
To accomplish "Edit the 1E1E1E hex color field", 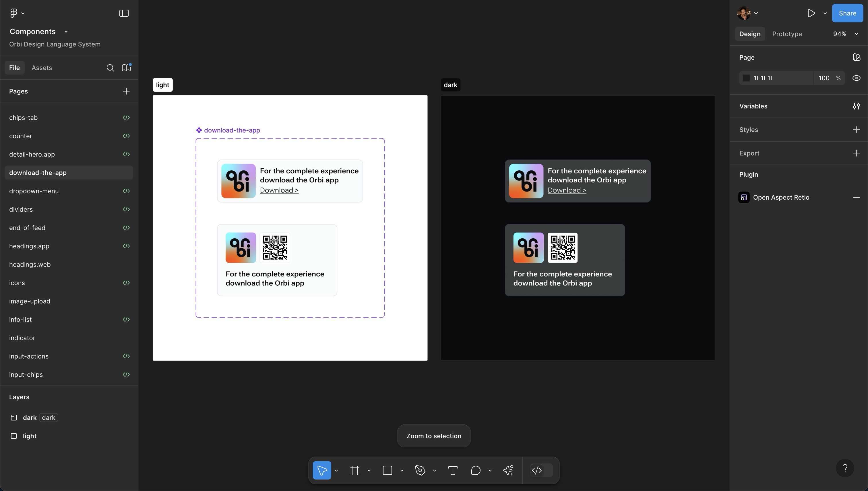I will click(776, 78).
